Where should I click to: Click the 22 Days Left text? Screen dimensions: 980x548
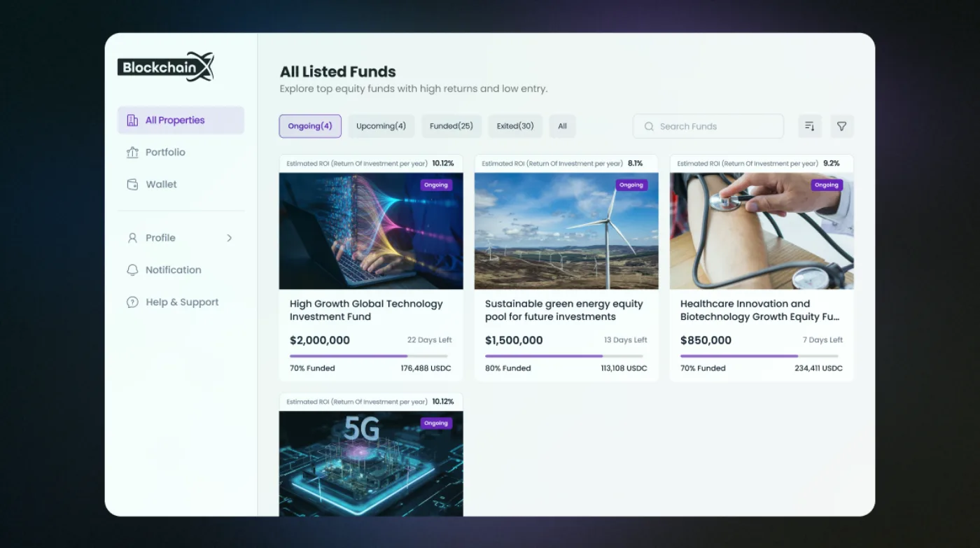(x=430, y=340)
